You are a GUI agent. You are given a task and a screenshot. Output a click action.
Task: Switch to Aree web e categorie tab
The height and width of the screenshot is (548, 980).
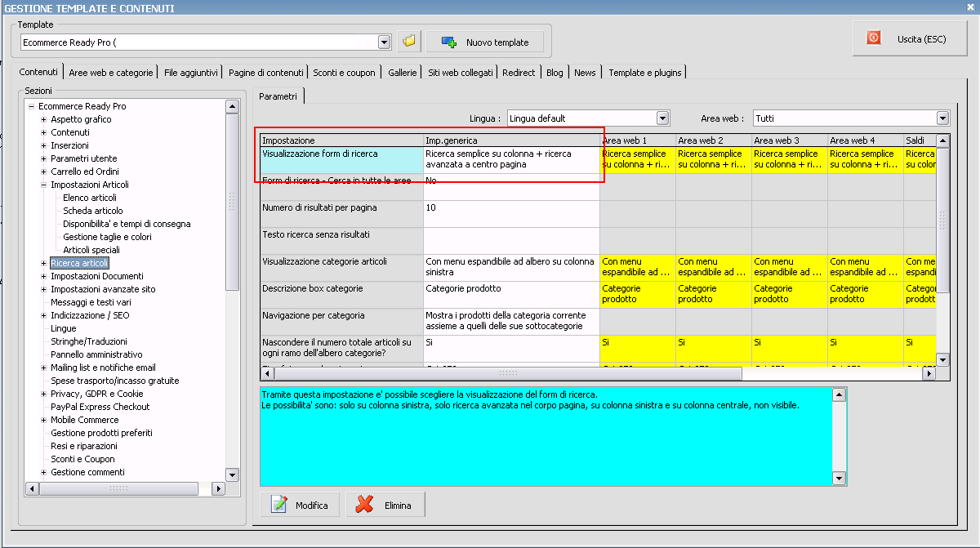[x=110, y=73]
